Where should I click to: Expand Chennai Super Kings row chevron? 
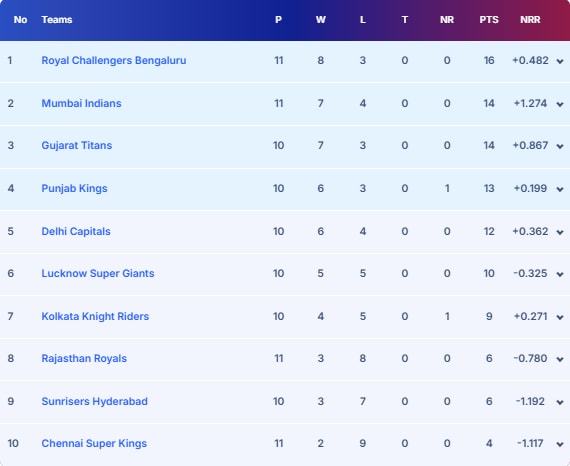560,445
